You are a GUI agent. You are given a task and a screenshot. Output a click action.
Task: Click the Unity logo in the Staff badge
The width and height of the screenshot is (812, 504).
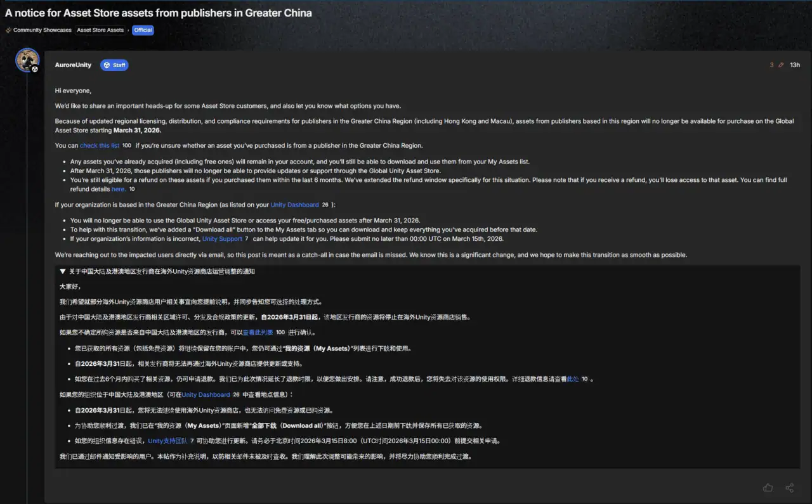coord(107,65)
